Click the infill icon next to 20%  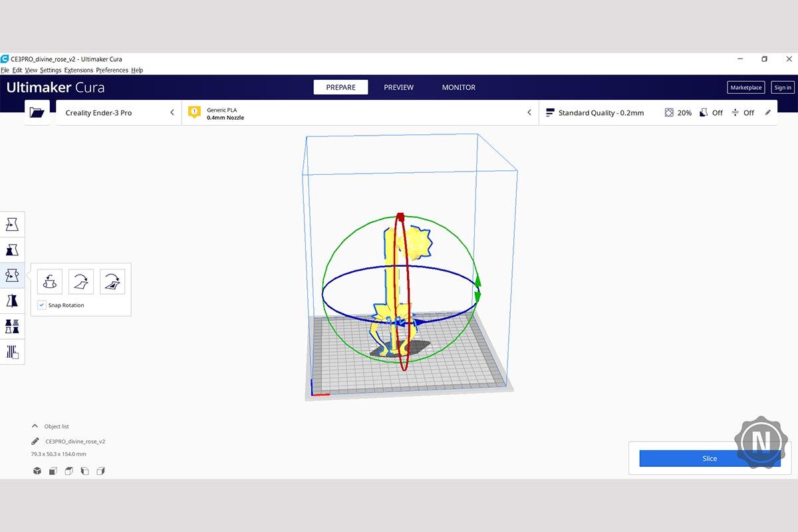(669, 113)
